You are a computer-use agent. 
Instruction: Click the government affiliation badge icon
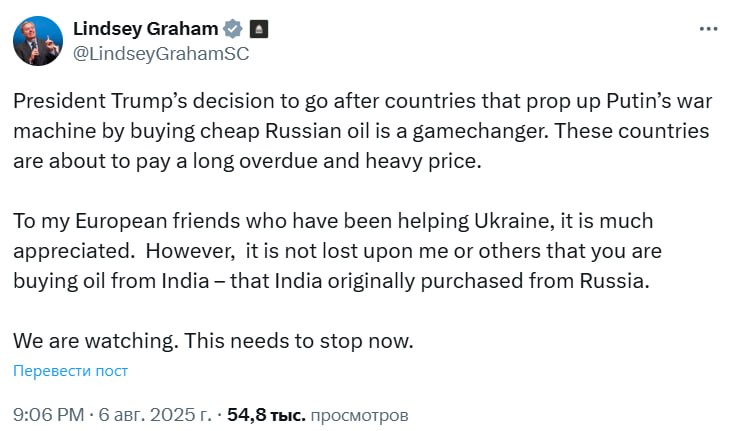click(x=257, y=29)
